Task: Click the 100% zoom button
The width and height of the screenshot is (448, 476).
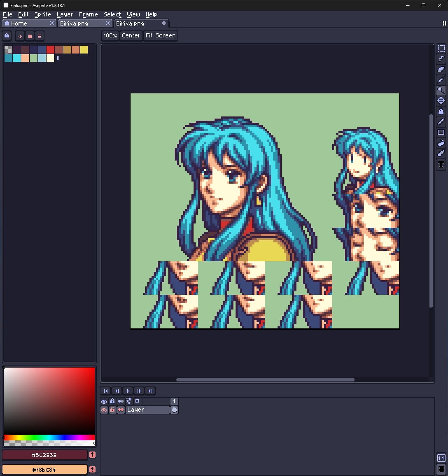Action: pyautogui.click(x=110, y=36)
